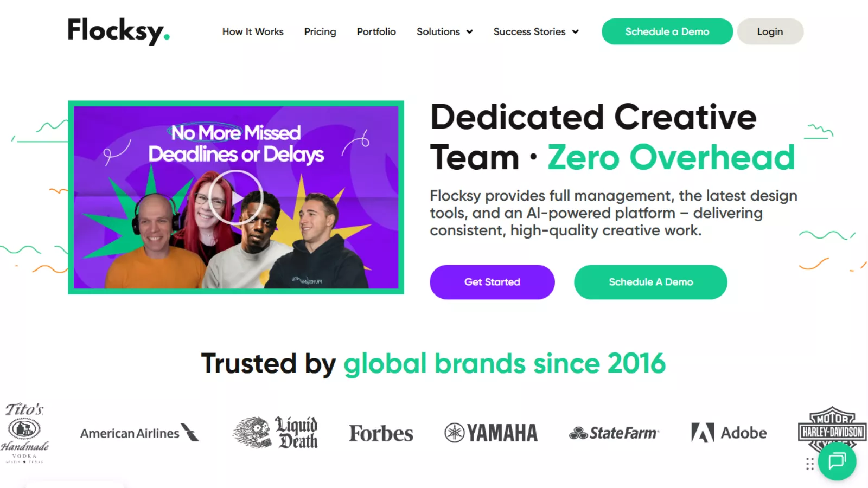Click the American Airlines logo
Viewport: 868px width, 488px height.
pyautogui.click(x=140, y=433)
